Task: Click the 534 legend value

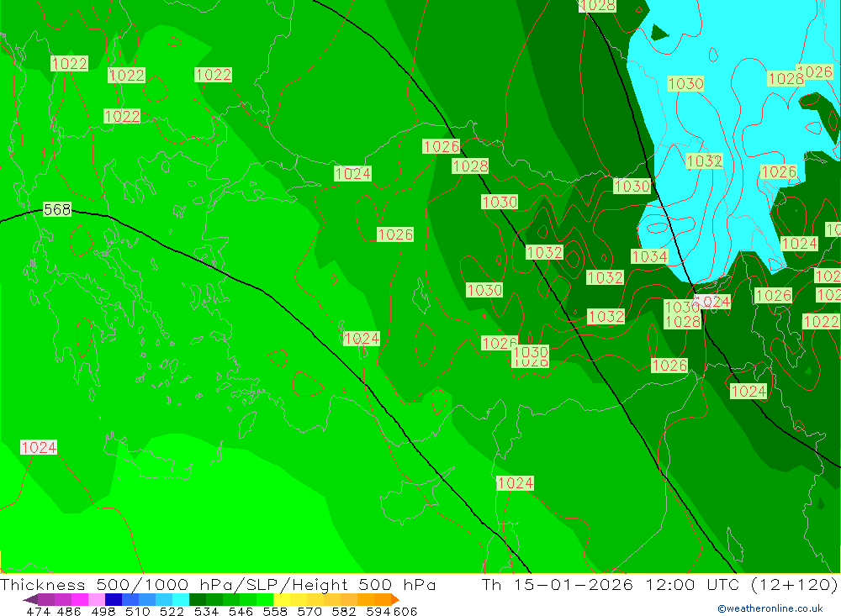Action: point(206,611)
